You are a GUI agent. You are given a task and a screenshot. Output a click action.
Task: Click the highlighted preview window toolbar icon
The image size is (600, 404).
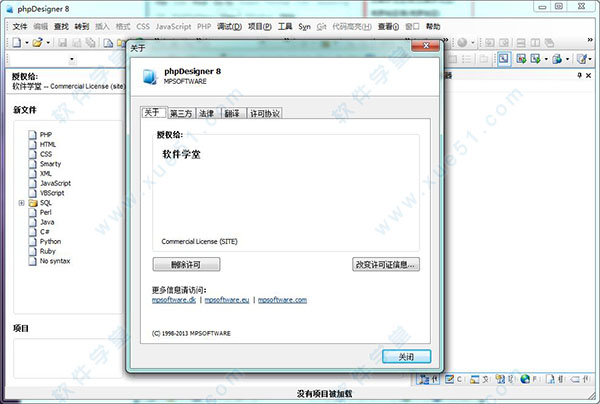click(x=504, y=59)
